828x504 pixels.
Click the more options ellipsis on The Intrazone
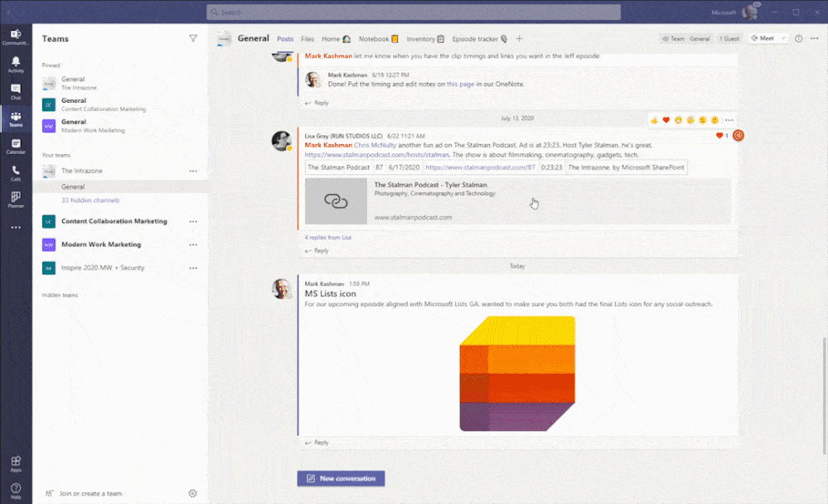click(x=193, y=171)
